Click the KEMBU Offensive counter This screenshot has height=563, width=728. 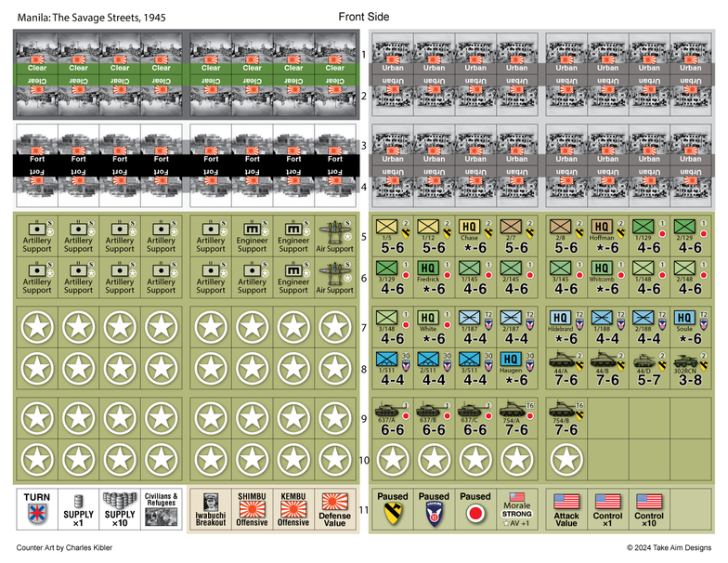point(293,509)
